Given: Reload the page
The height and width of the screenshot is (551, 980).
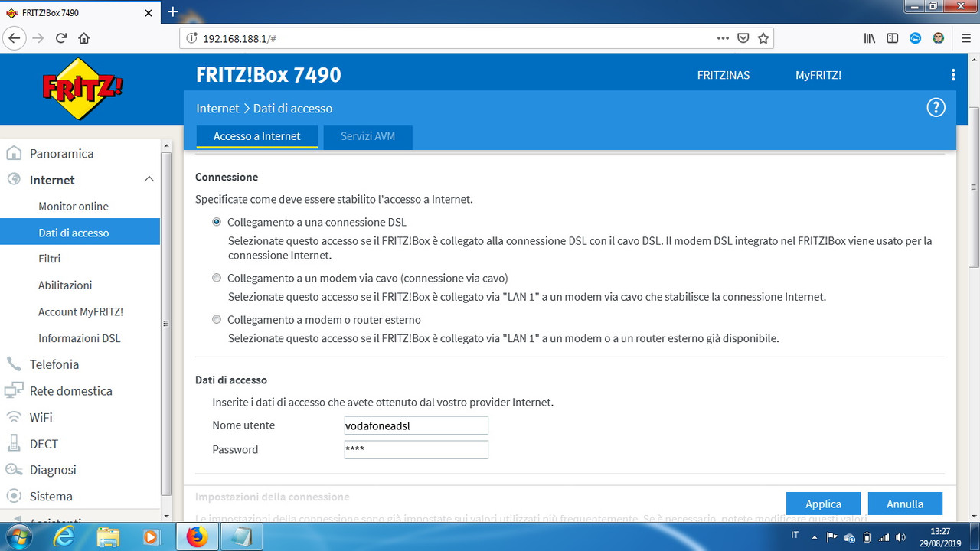Looking at the screenshot, I should pos(61,38).
